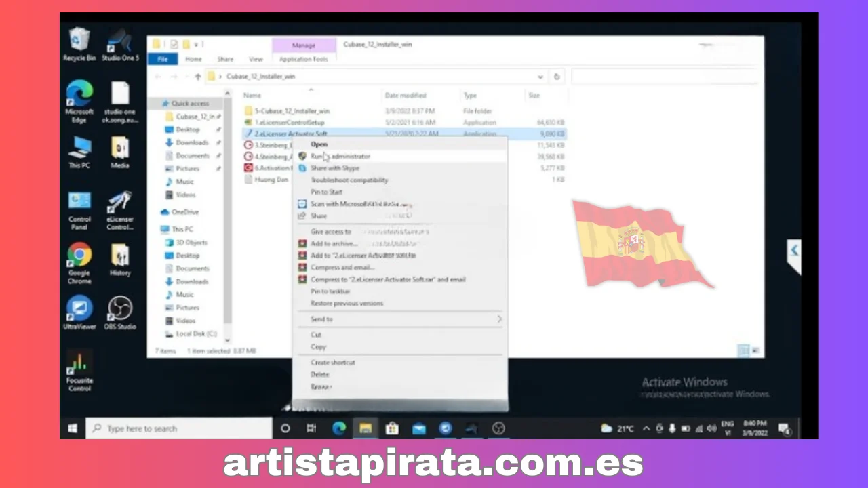This screenshot has width=868, height=488.
Task: Choose Run as administrator
Action: [400, 156]
